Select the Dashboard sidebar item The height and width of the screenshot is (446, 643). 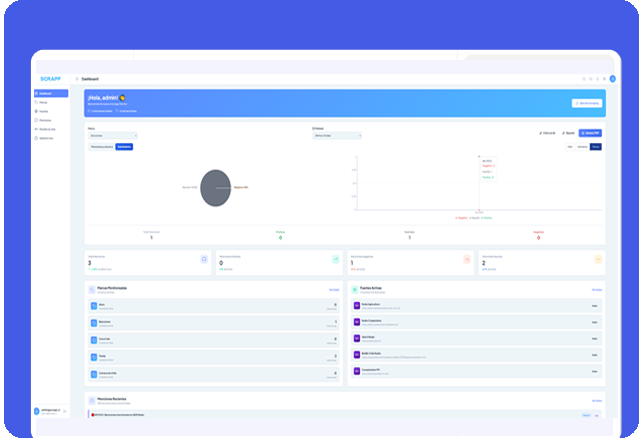(x=50, y=93)
